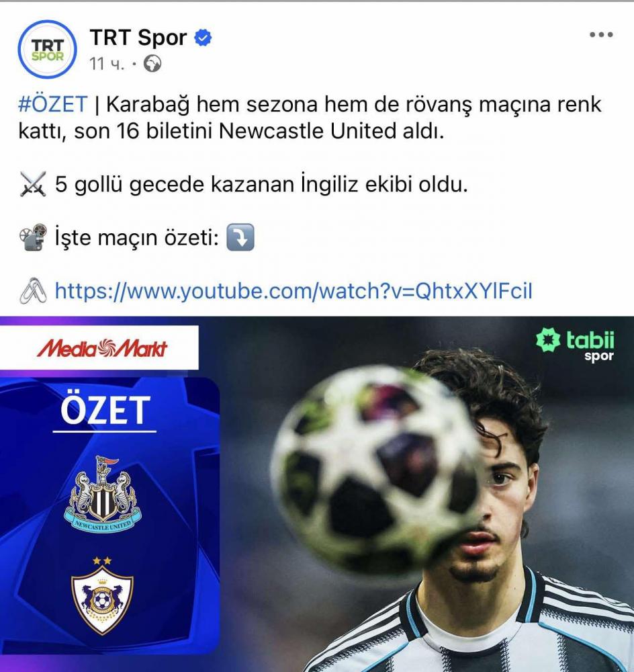Click the blue verified badge
Viewport: 634px width, 672px height.
coord(203,38)
